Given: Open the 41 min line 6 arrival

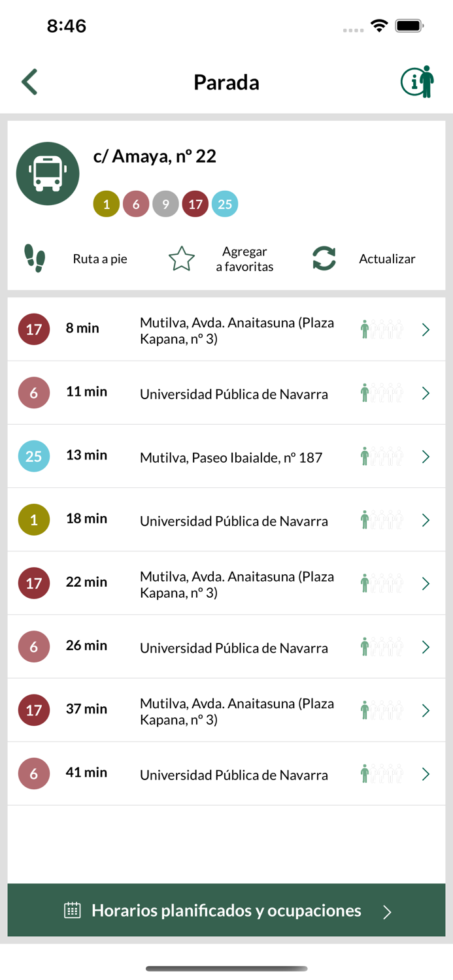Looking at the screenshot, I should point(426,774).
